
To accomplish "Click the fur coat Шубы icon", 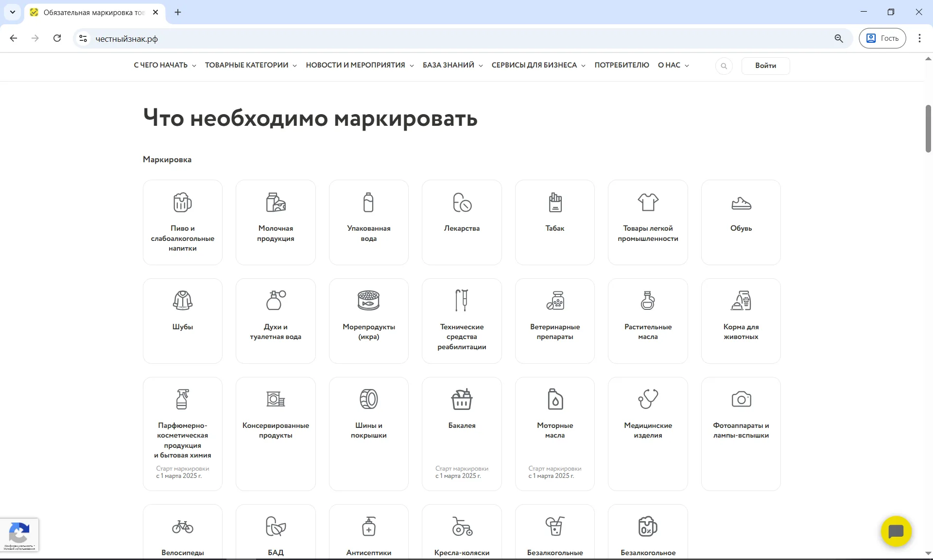I will [182, 301].
